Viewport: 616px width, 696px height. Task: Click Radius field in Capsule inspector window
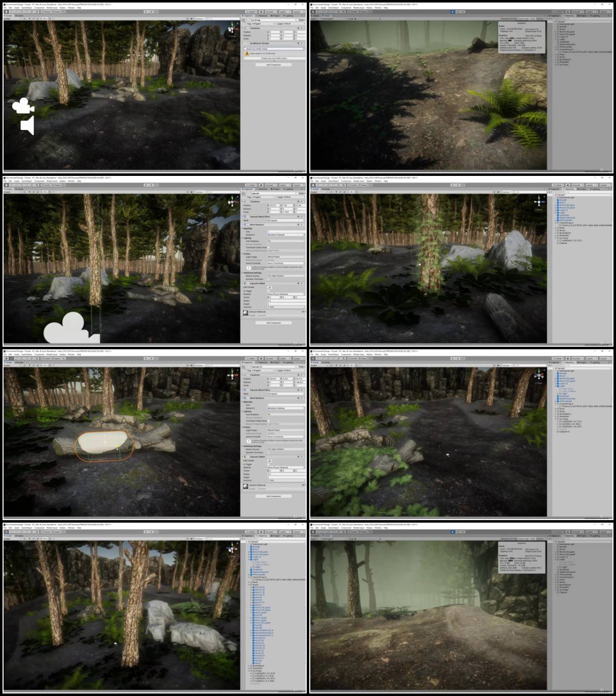pyautogui.click(x=286, y=301)
